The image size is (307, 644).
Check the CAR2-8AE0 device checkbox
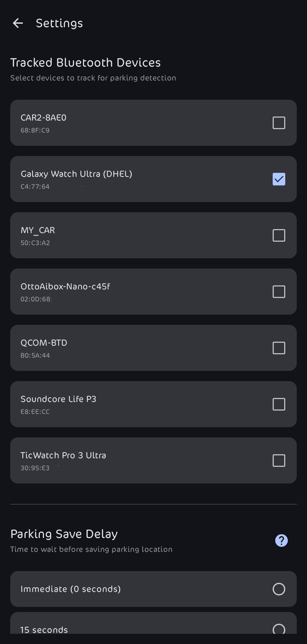click(279, 123)
